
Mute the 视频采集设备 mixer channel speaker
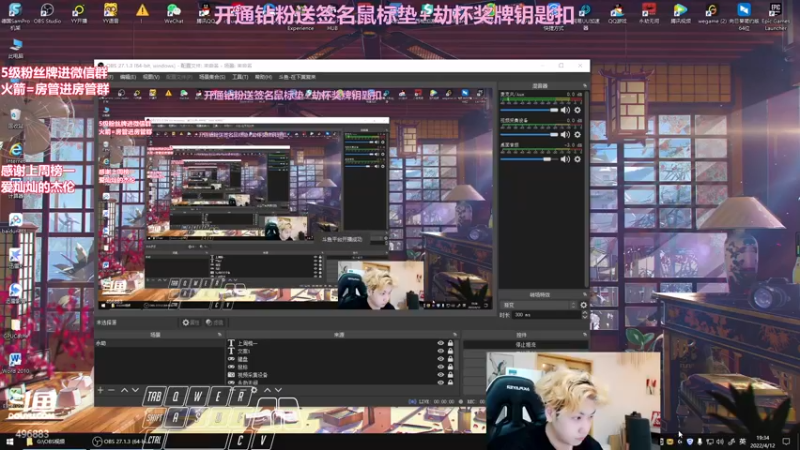565,135
